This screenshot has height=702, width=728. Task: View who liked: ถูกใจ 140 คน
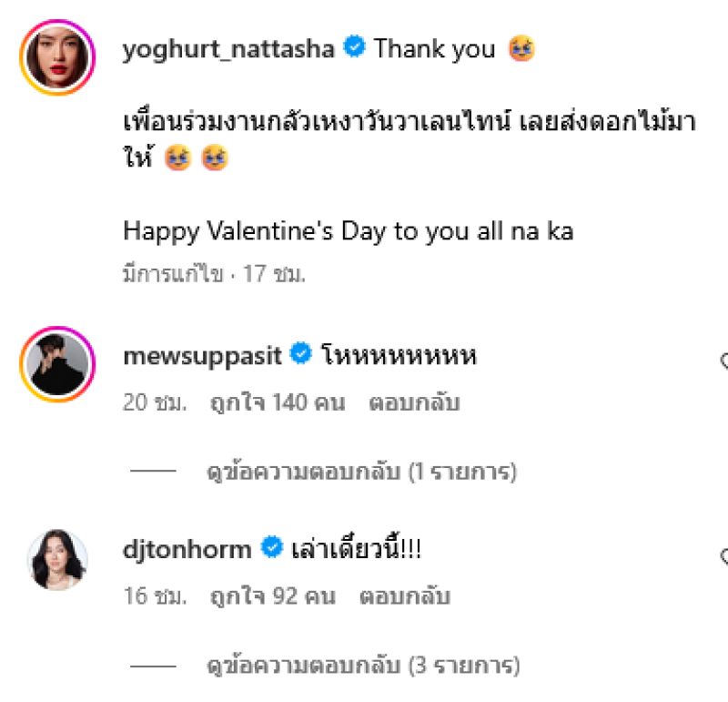click(x=278, y=402)
